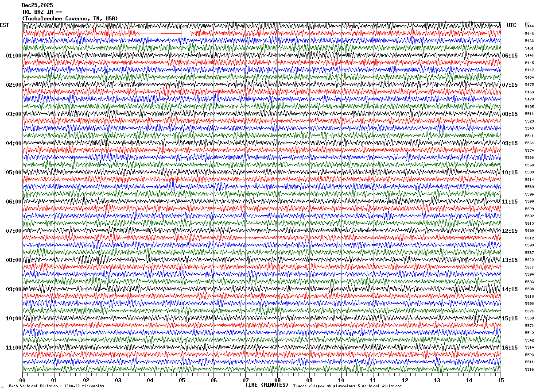The width and height of the screenshot is (536, 392).
Task: Click the Tuckaleechee Caverns, TN, USA title
Action: pyautogui.click(x=70, y=19)
